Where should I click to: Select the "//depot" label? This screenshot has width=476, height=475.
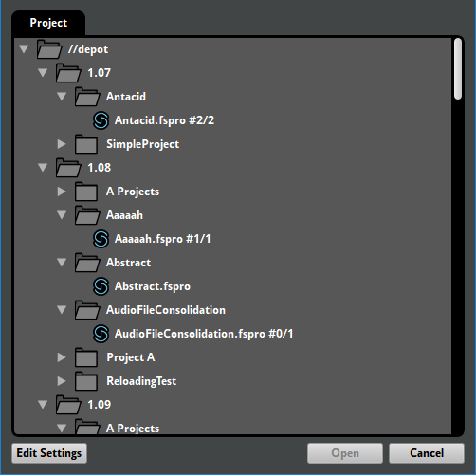click(x=88, y=49)
